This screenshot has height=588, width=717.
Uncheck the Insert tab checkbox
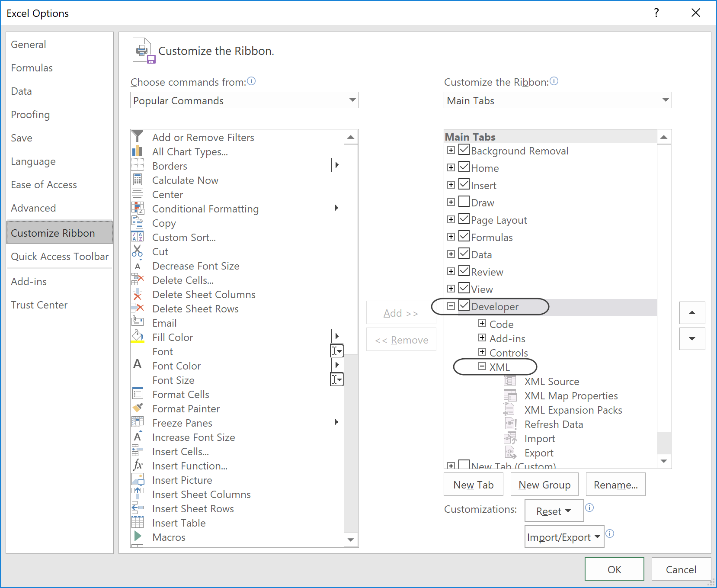point(464,184)
